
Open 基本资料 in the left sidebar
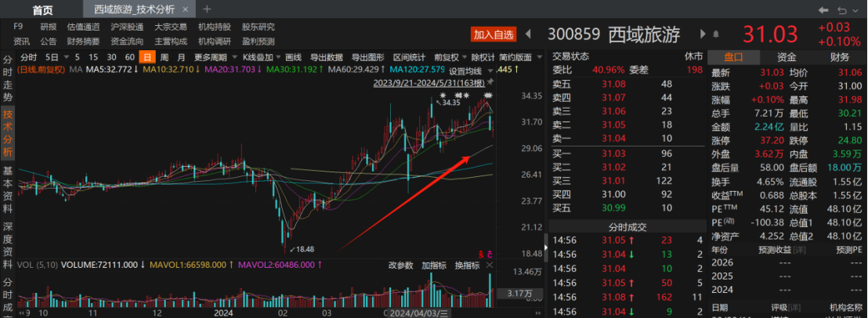click(x=9, y=190)
